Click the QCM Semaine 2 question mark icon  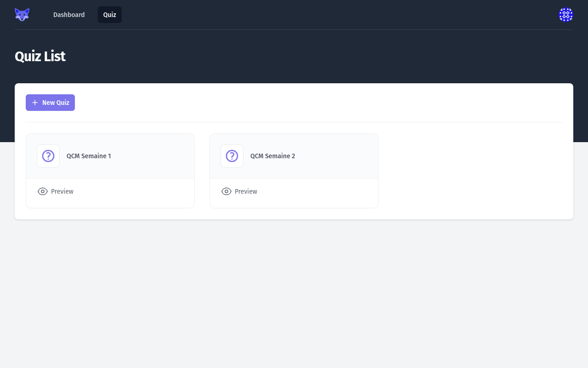232,156
